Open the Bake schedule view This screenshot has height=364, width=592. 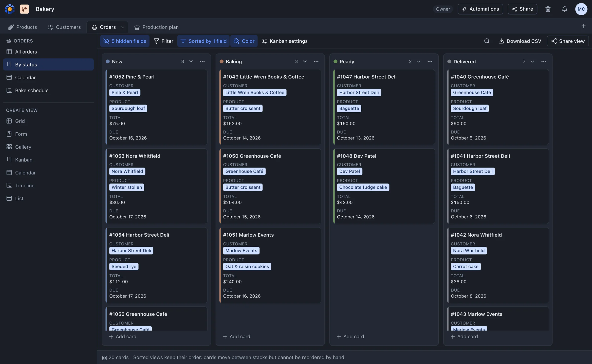click(48, 90)
